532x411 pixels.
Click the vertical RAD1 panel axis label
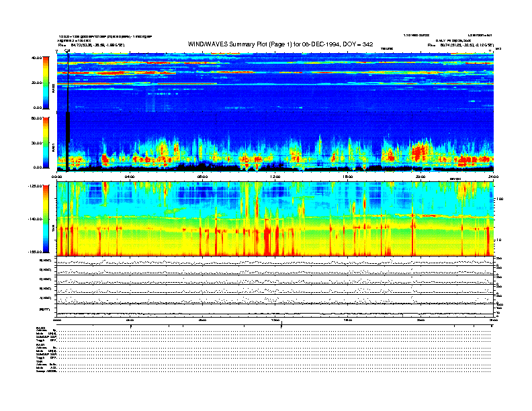tap(53, 148)
